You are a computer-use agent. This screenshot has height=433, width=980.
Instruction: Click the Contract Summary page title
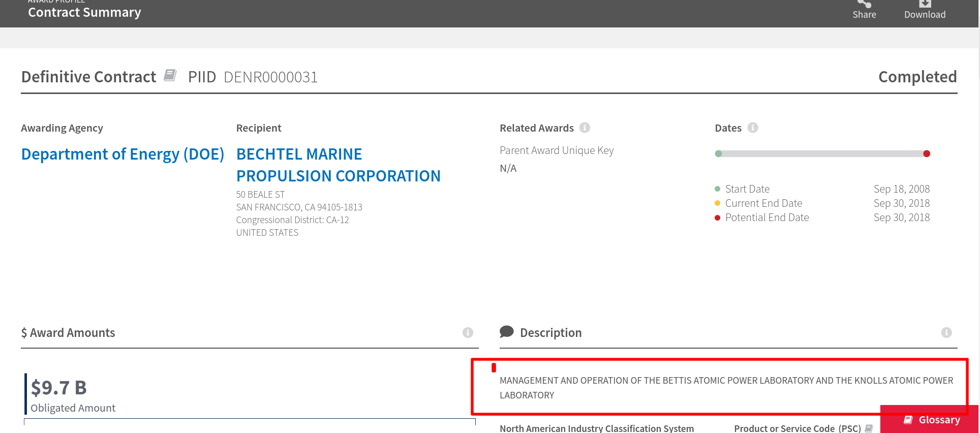point(84,12)
